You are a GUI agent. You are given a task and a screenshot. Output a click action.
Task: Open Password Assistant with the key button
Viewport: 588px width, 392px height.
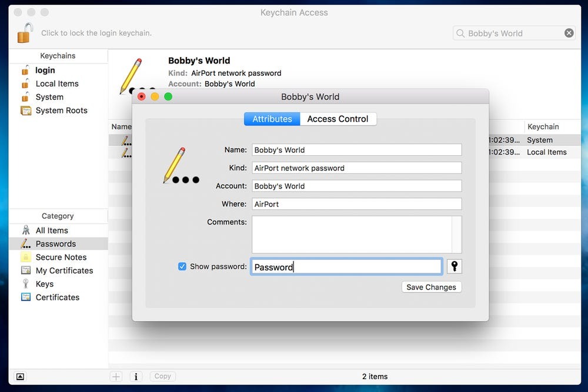coord(454,266)
